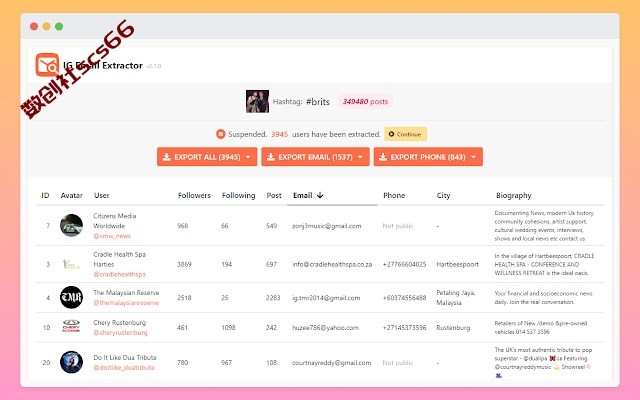
Task: Click the download icon on EXPORT ALL
Action: tap(167, 157)
